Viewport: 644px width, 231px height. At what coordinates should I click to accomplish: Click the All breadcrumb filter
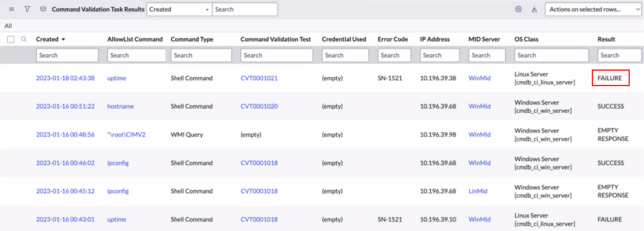8,26
